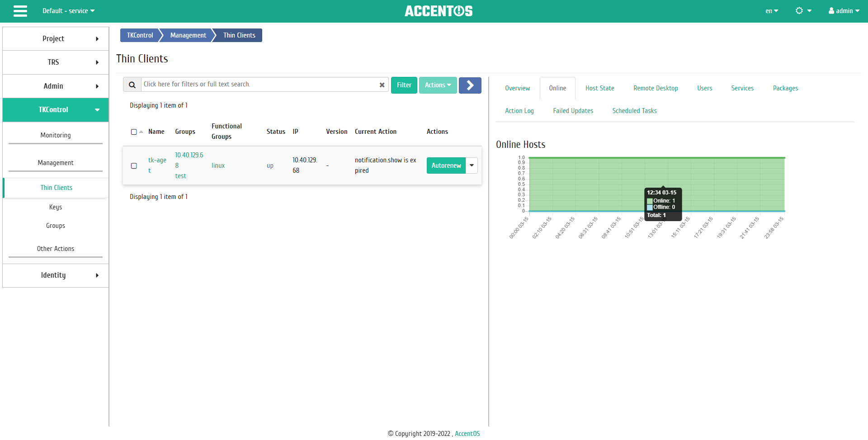The image size is (868, 440).
Task: Open the Default - service project dropdown
Action: coord(69,11)
